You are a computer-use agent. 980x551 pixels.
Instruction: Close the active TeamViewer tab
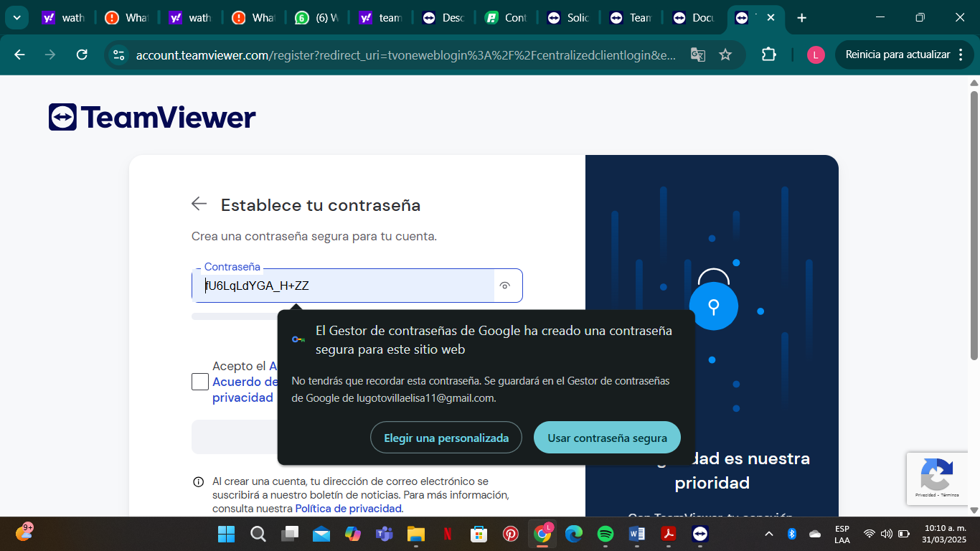pyautogui.click(x=771, y=17)
